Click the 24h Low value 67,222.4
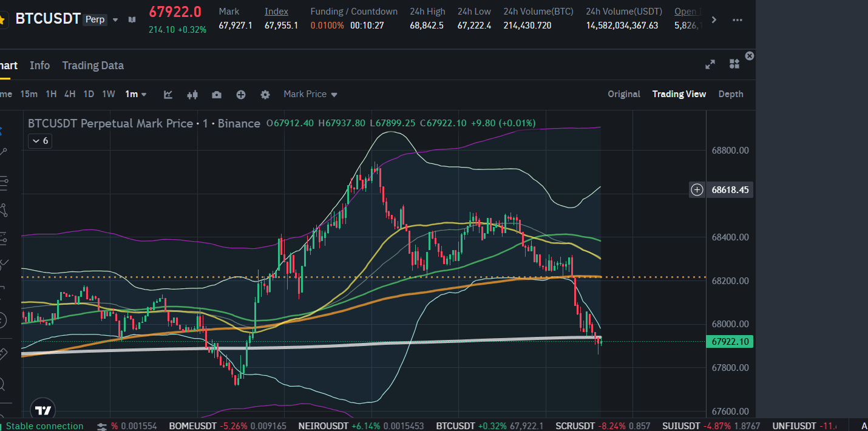Screen dimensions: 868x431 475,25
